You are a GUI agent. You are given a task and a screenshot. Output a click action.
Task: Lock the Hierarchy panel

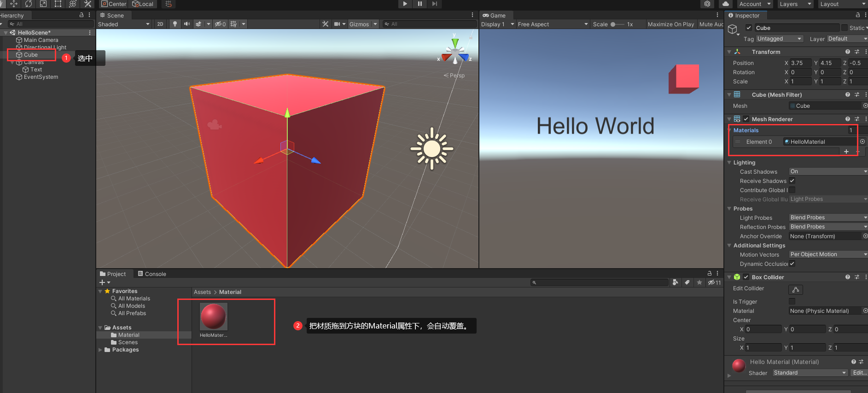click(82, 15)
